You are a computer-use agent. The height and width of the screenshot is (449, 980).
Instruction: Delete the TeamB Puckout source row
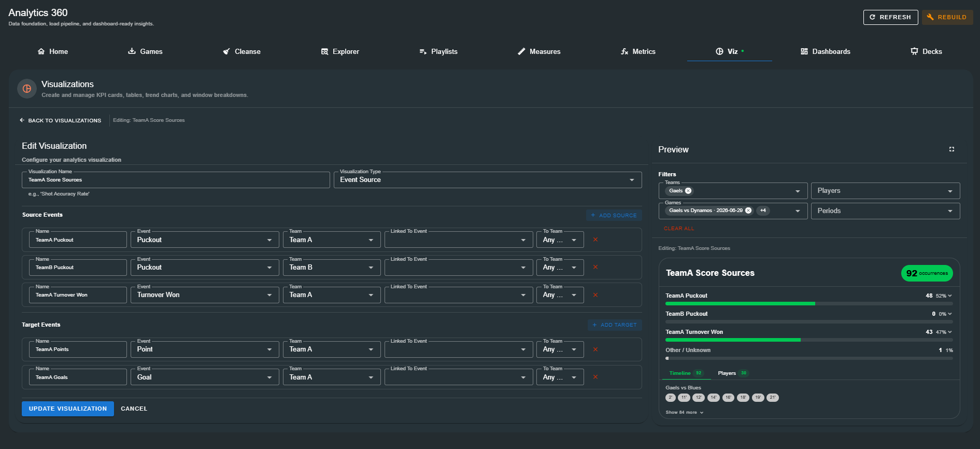click(595, 267)
